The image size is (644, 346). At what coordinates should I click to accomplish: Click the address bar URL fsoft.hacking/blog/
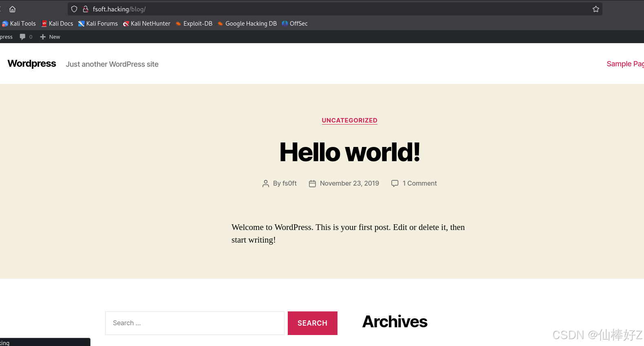(x=119, y=9)
